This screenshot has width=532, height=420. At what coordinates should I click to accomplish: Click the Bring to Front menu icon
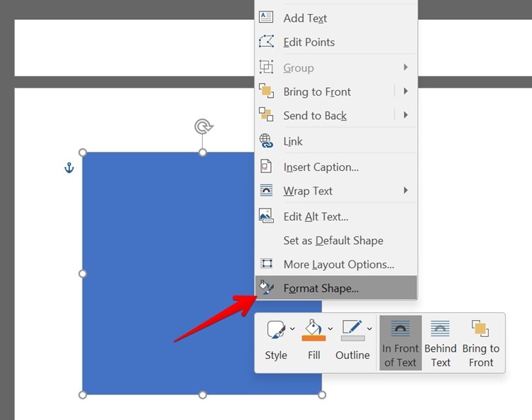(266, 91)
